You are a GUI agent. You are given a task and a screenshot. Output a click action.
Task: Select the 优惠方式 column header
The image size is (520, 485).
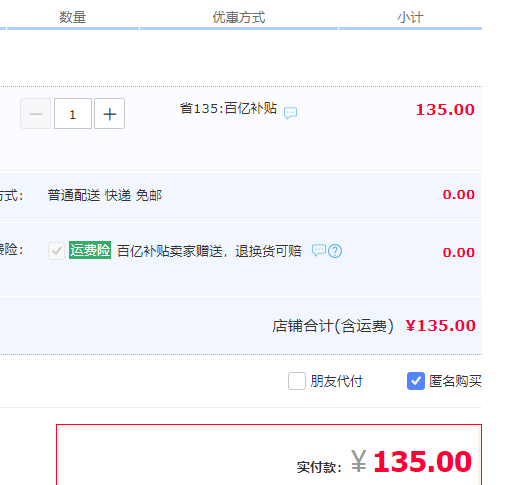click(x=239, y=17)
